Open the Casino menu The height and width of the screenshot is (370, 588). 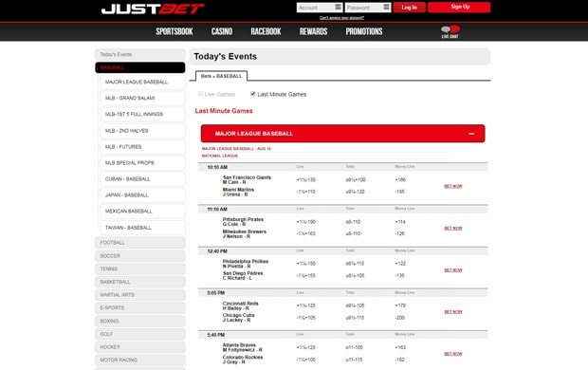pos(222,31)
